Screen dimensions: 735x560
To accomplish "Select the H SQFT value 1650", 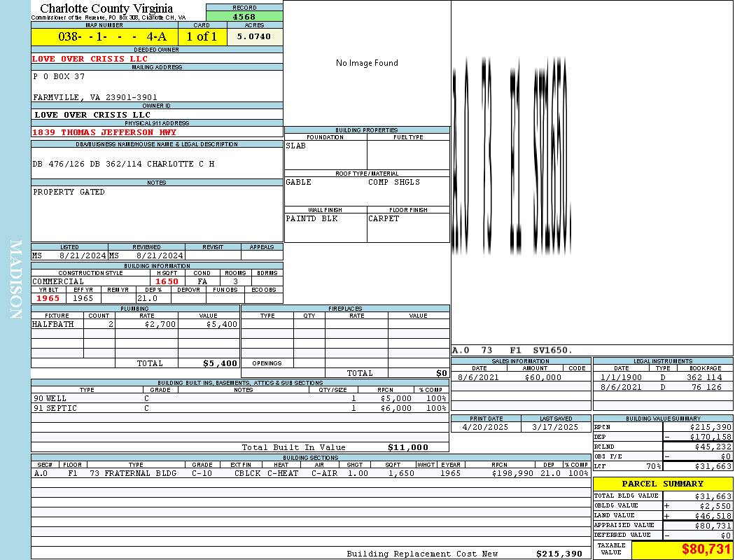I will tap(167, 281).
